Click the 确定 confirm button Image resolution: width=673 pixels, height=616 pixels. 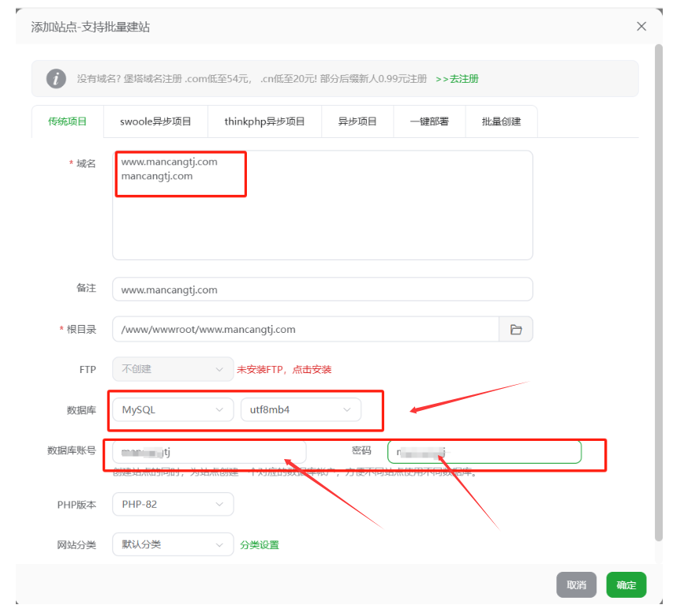click(626, 585)
